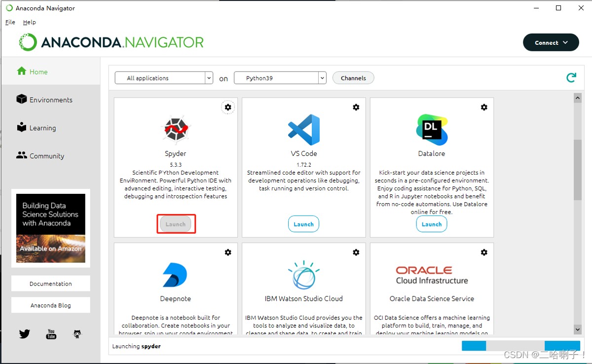This screenshot has width=592, height=364.
Task: Launch Datalore
Action: 432,224
